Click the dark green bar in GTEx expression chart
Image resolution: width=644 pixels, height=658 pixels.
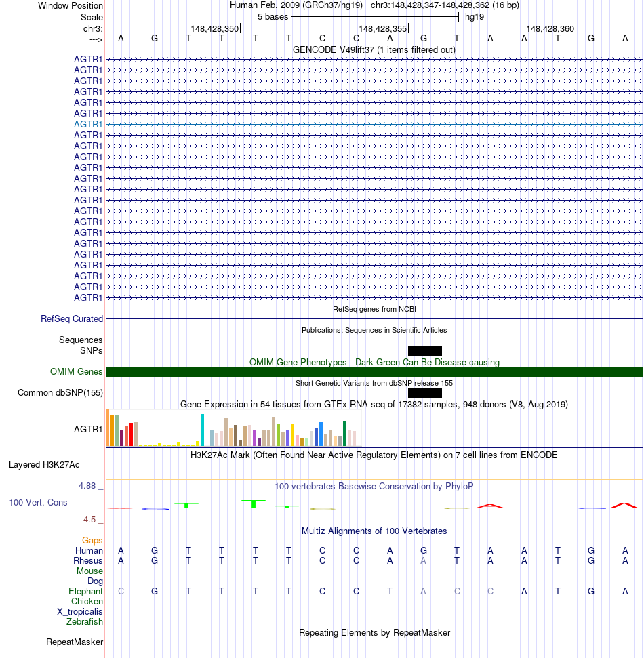tap(344, 434)
